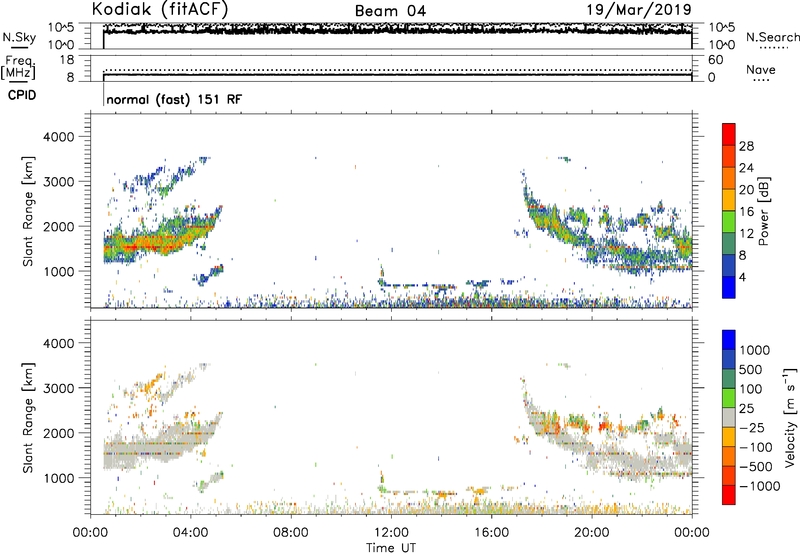Click the '12:00' time tick label

[x=391, y=533]
